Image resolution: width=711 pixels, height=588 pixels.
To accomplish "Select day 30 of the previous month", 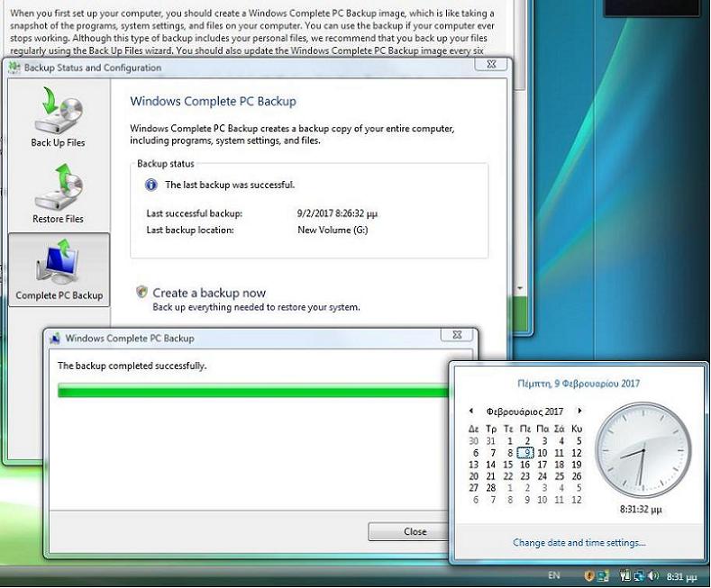I will [473, 440].
